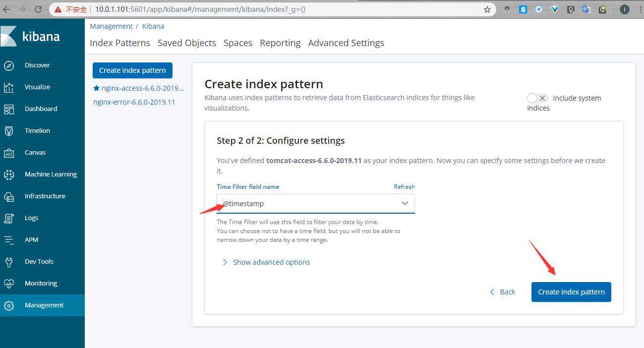The image size is (644, 348).
Task: Switch to Index Patterns tab
Action: [x=120, y=43]
